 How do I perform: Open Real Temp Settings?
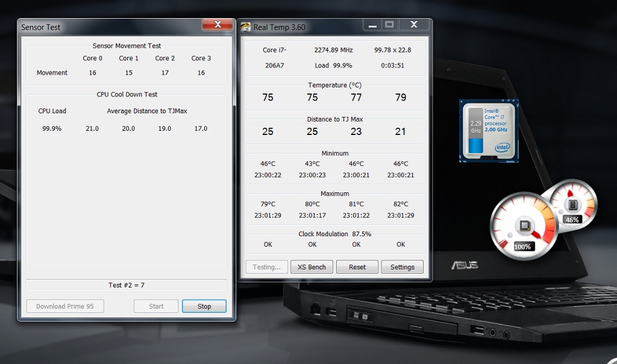click(x=402, y=267)
